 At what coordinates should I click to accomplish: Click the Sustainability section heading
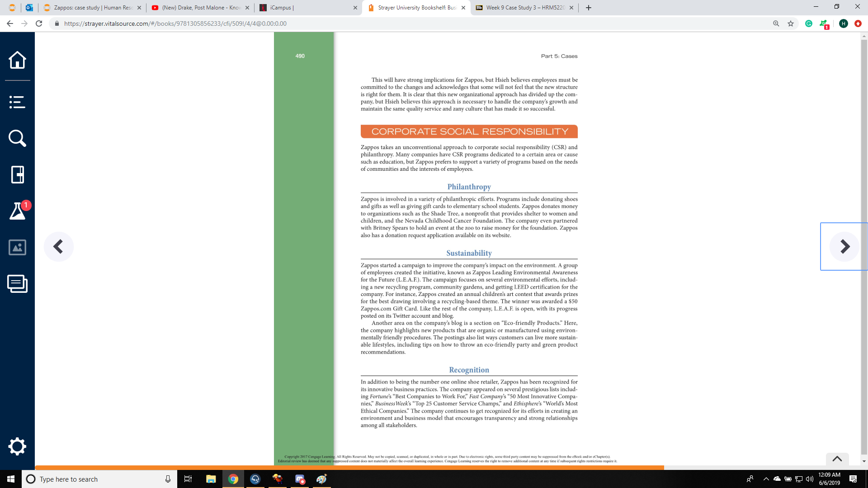point(469,253)
